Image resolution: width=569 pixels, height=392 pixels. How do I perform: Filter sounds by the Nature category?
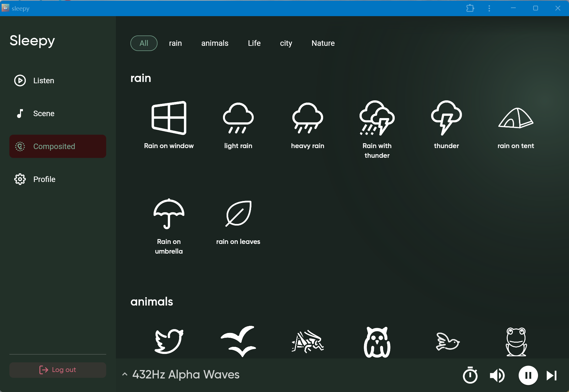tap(323, 43)
